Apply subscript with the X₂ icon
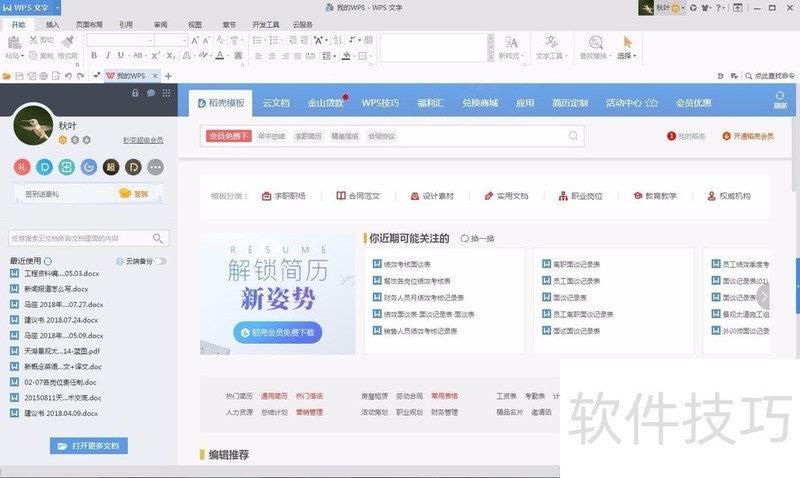This screenshot has width=800, height=478. (171, 55)
